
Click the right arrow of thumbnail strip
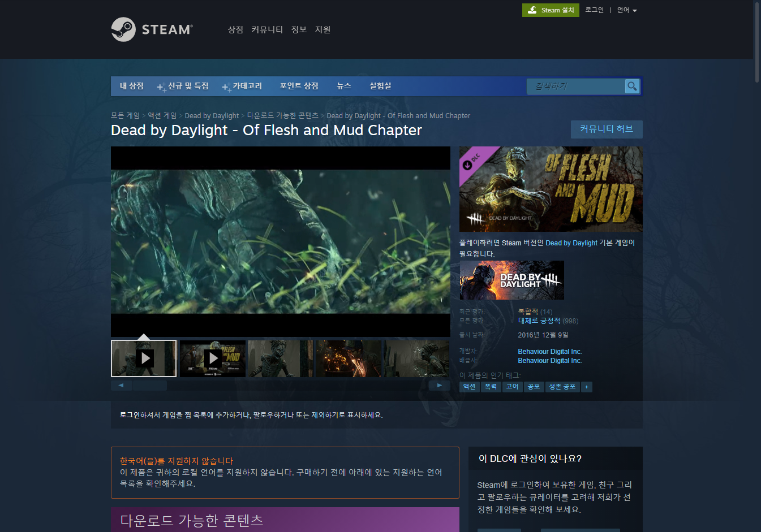pyautogui.click(x=440, y=386)
